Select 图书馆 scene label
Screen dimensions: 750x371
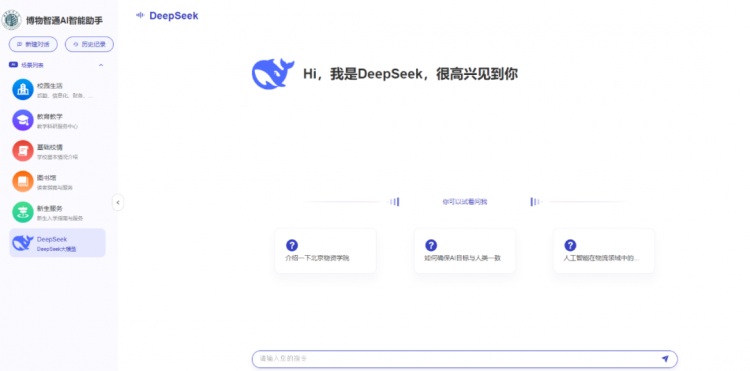click(47, 177)
